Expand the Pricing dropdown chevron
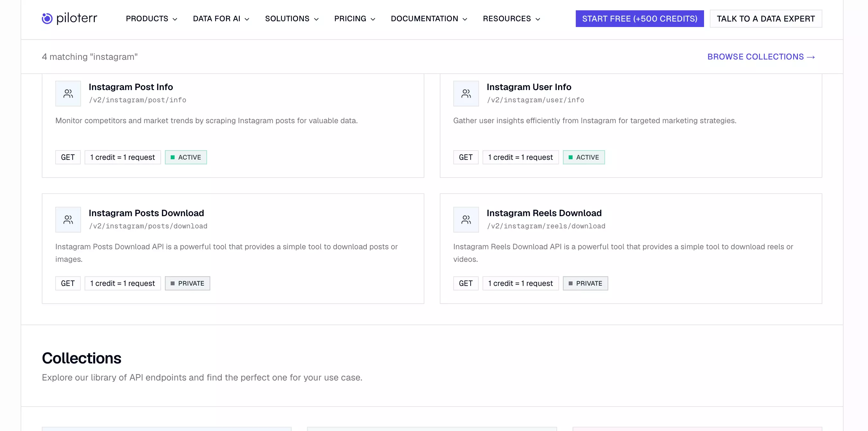The height and width of the screenshot is (431, 868). [x=373, y=19]
